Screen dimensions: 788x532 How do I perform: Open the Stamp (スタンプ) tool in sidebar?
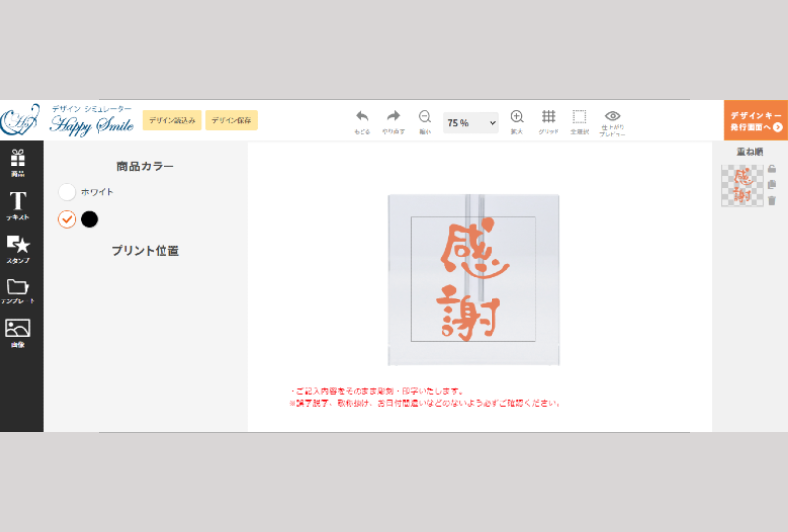pos(18,248)
